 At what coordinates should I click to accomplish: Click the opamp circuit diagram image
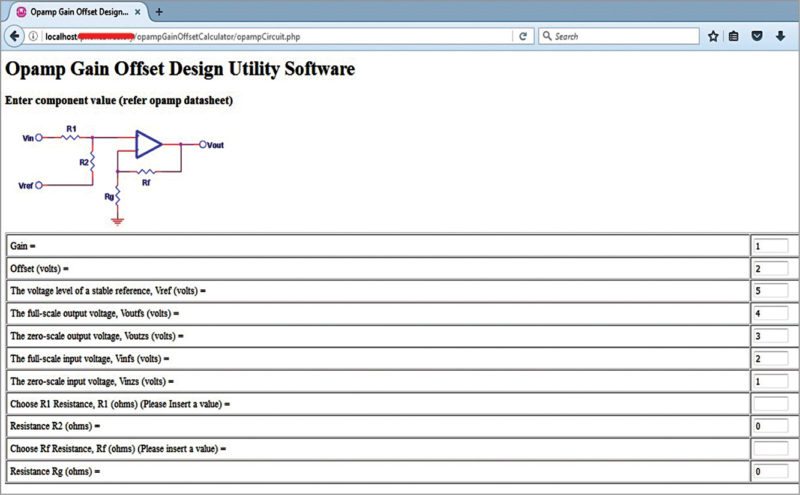click(x=120, y=172)
